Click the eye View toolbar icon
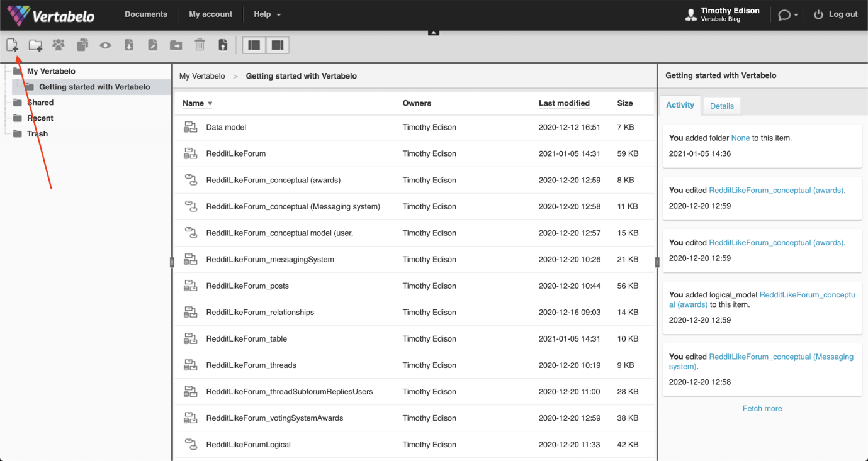The width and height of the screenshot is (868, 461). coord(105,45)
